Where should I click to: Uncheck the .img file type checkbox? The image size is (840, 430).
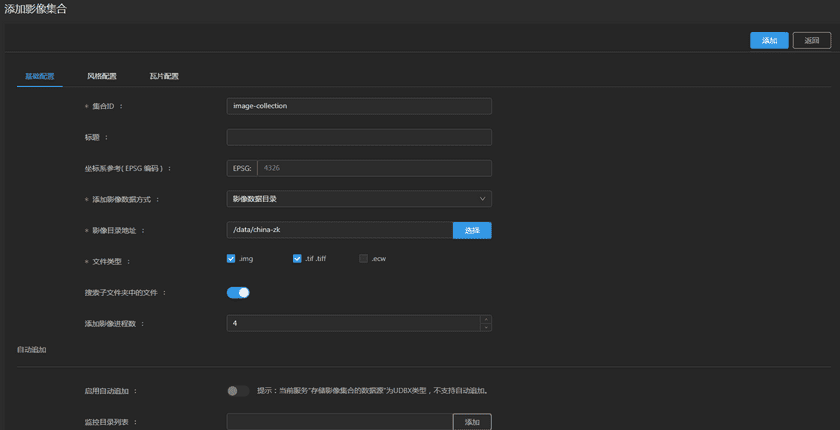point(231,259)
